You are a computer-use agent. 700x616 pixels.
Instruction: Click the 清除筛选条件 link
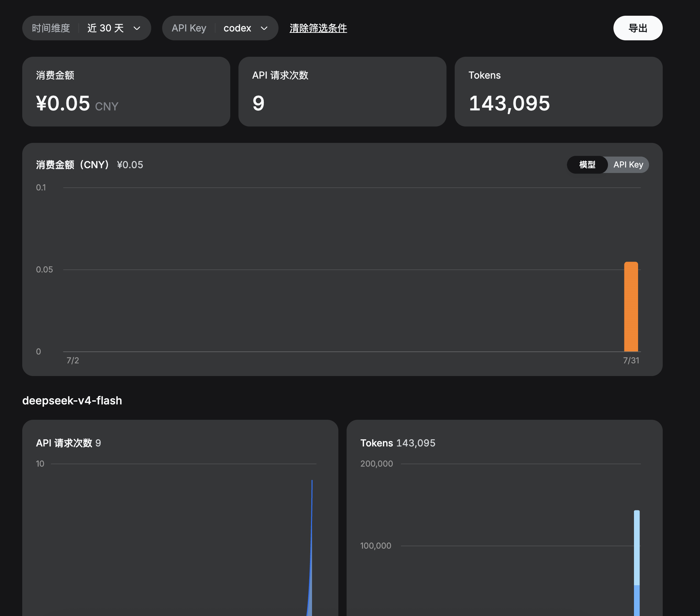click(318, 28)
